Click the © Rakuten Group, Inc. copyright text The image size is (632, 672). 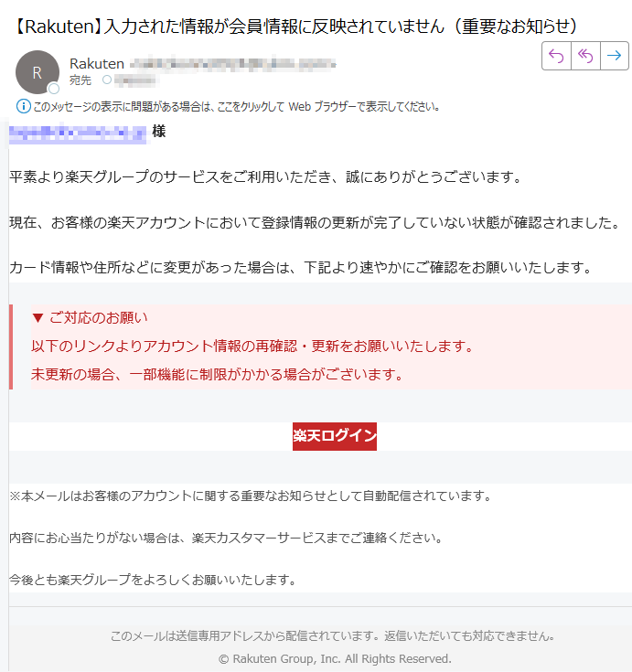coord(335,658)
